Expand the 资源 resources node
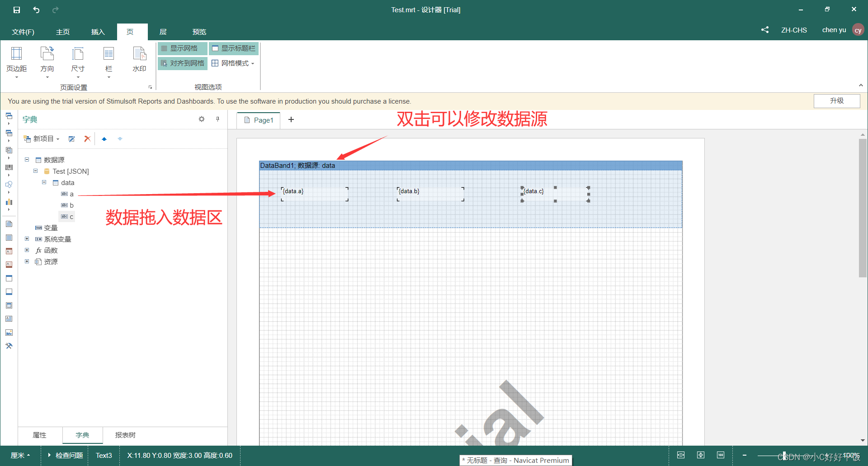 pos(27,262)
